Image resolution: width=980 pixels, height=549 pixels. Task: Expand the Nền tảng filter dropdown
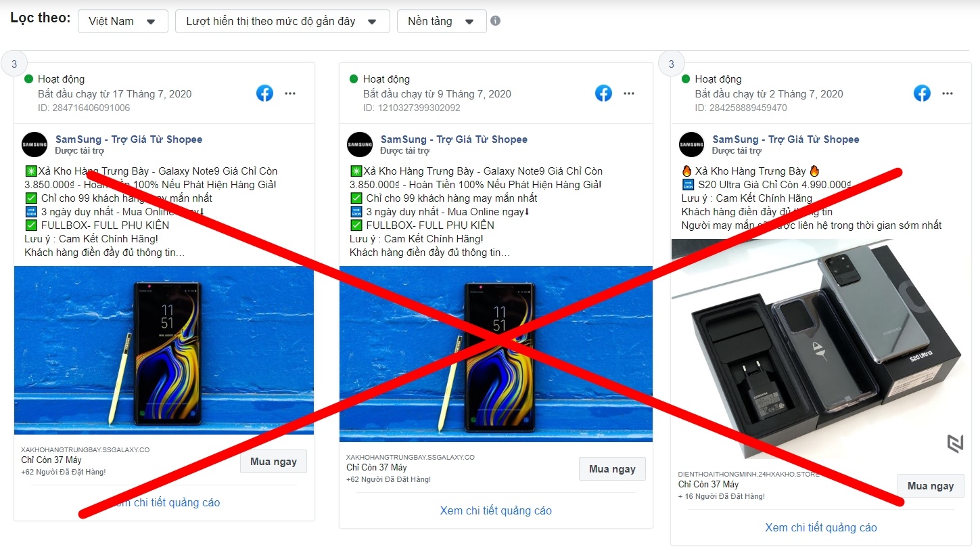point(441,21)
